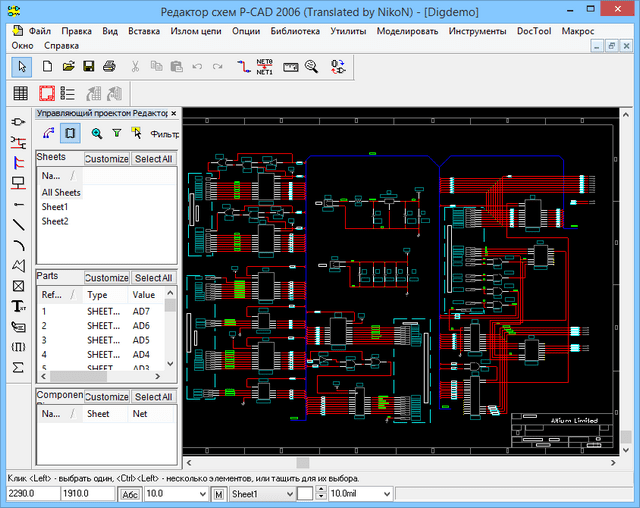Select Sheet2 in the Sheets list
640x508 pixels.
click(x=55, y=221)
